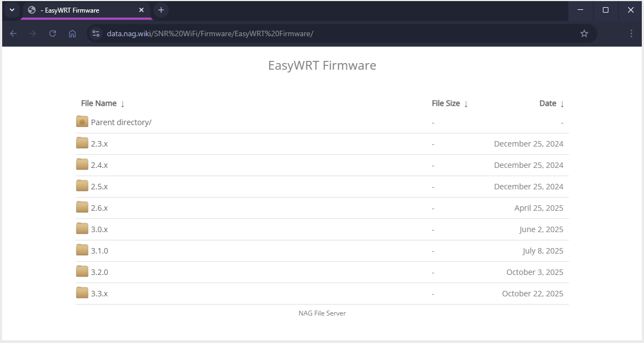
Task: Open the 2.6.x folder link
Action: [99, 208]
